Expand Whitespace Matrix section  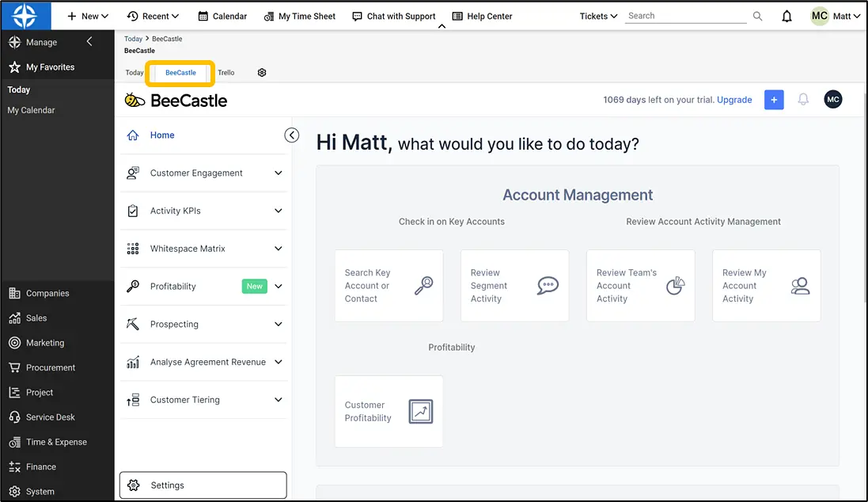(x=203, y=249)
